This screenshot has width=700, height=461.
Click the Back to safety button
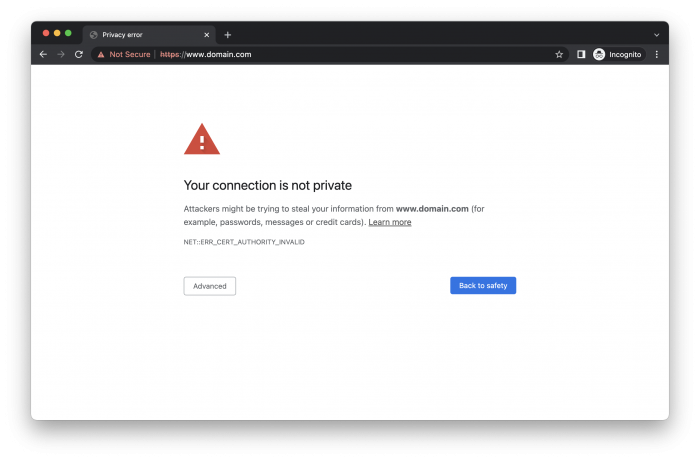point(483,286)
